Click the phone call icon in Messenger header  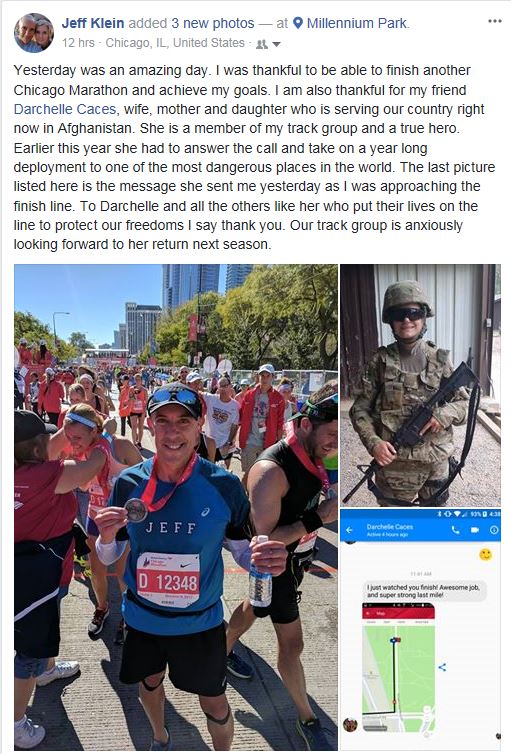(x=455, y=530)
